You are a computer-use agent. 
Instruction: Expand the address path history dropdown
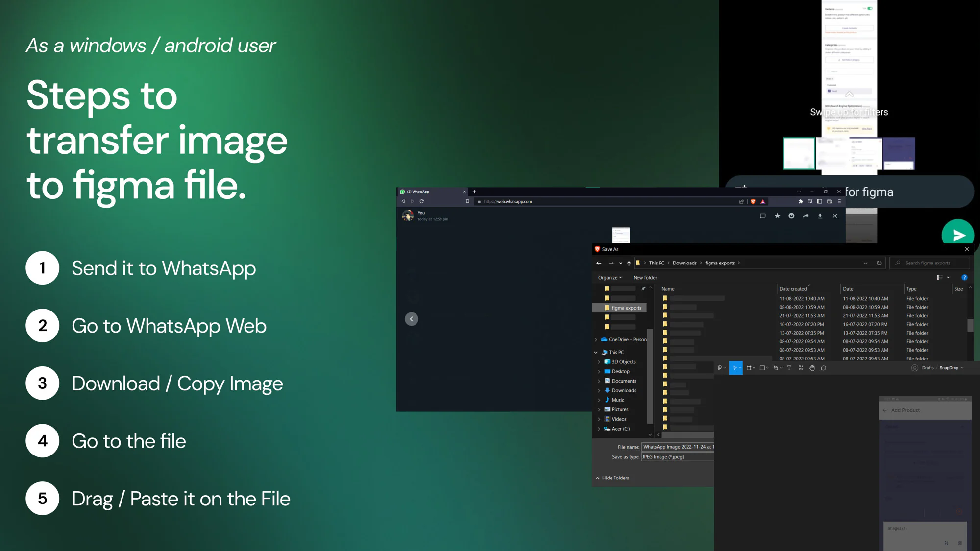tap(865, 263)
